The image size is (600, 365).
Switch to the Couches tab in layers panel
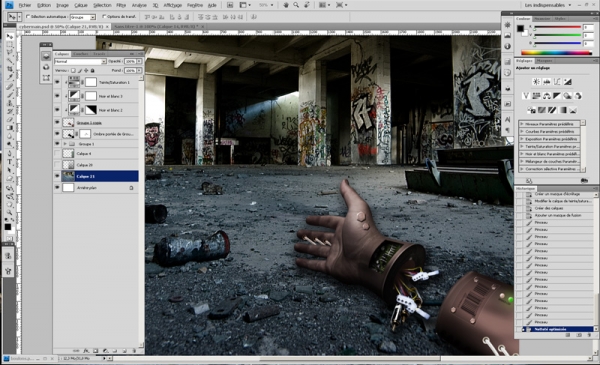80,54
